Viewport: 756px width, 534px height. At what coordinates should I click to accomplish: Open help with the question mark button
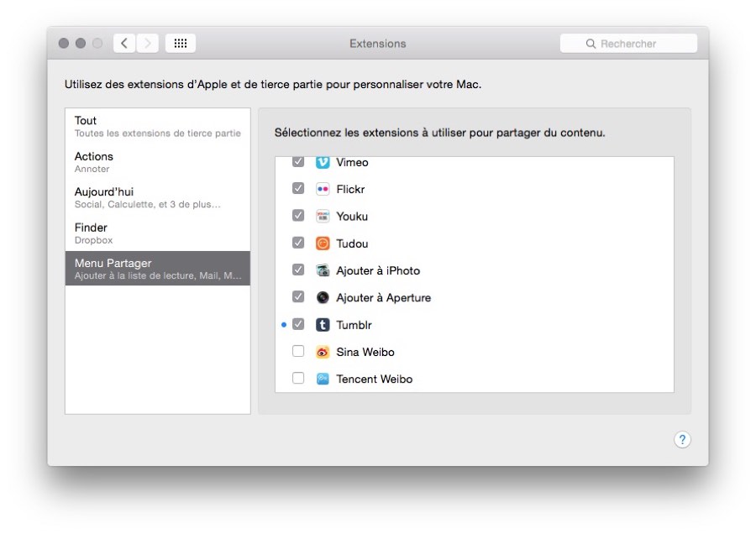pyautogui.click(x=682, y=439)
